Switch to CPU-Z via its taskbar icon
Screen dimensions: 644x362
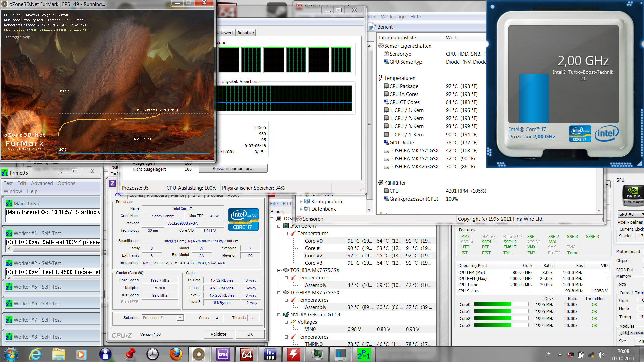click(223, 354)
